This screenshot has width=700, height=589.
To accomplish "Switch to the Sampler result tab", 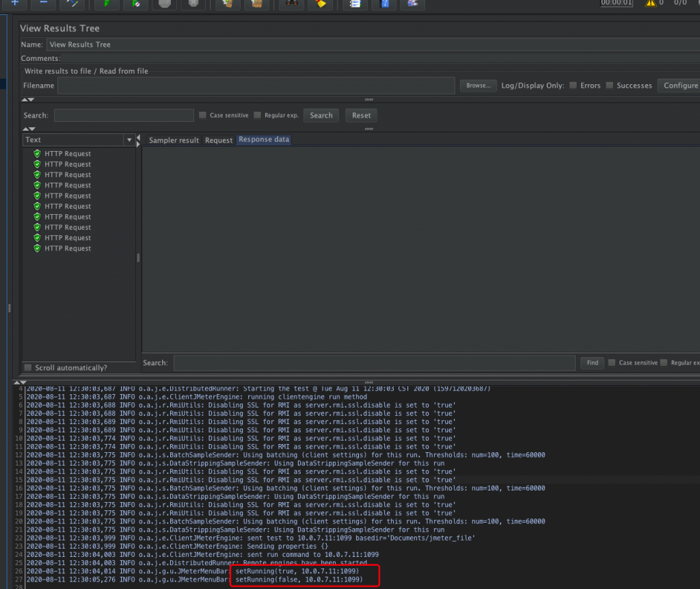I will [x=174, y=140].
